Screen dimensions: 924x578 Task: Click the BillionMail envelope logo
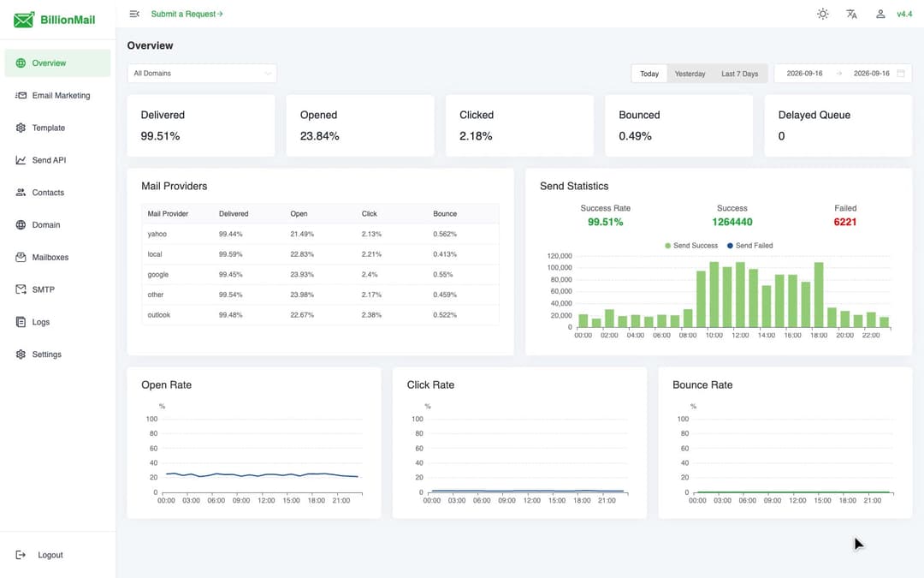coord(24,20)
